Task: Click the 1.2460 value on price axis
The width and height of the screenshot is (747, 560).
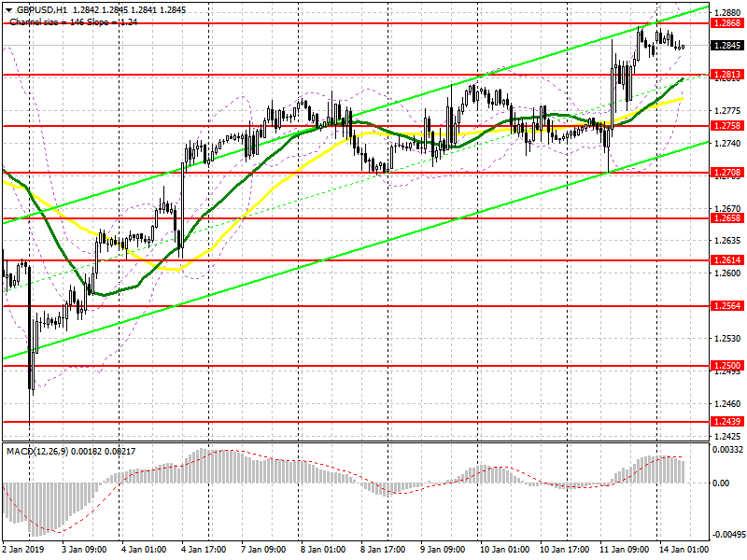Action: pos(727,404)
